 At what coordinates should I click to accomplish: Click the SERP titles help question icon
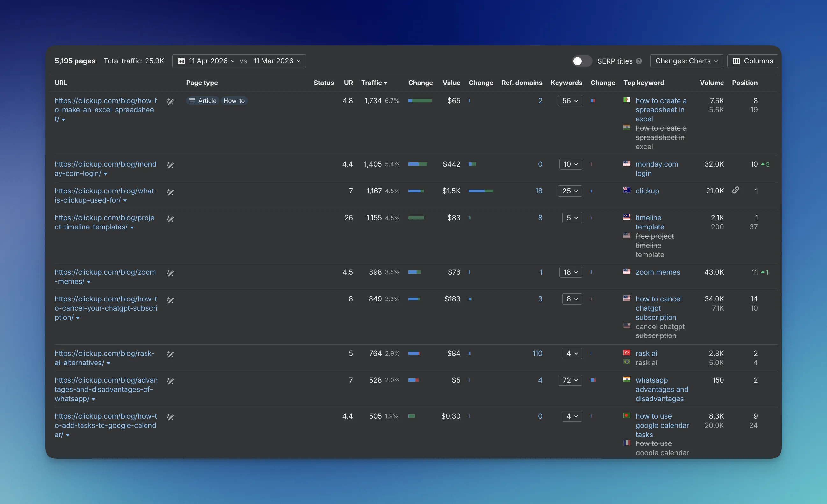click(x=639, y=61)
